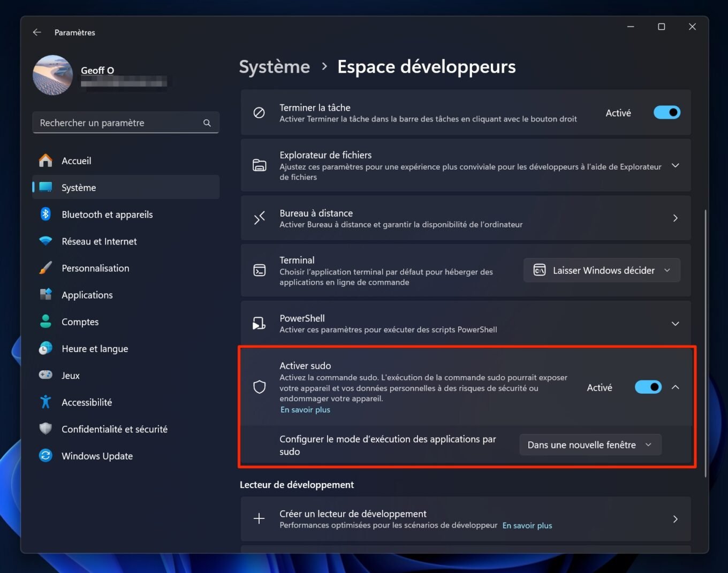The height and width of the screenshot is (573, 728).
Task: Click the Jeux gamepad icon
Action: pyautogui.click(x=46, y=375)
